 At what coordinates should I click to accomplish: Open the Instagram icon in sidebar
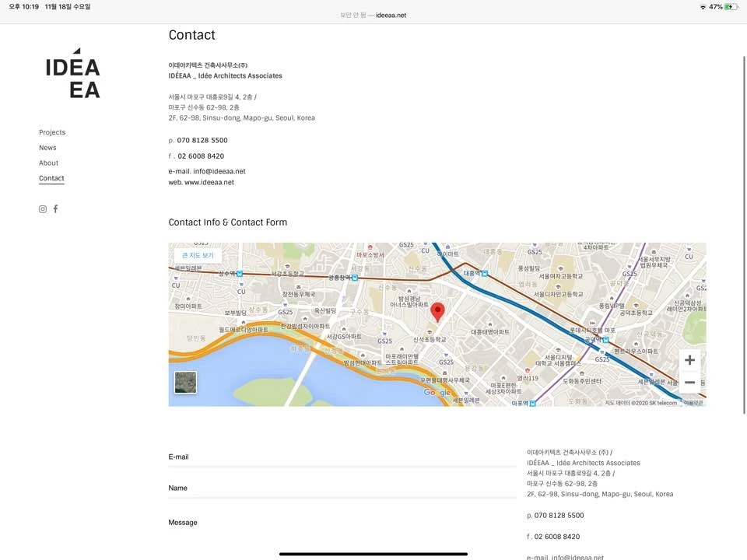43,209
